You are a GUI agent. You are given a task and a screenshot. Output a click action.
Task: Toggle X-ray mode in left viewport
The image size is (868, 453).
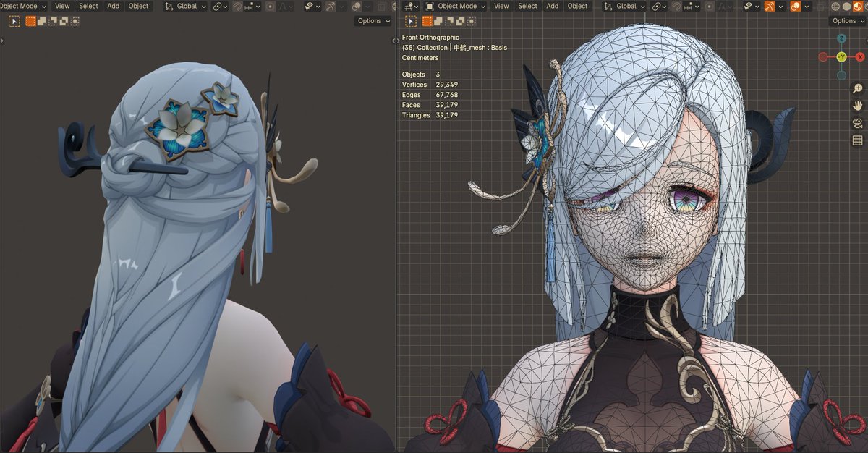click(381, 6)
